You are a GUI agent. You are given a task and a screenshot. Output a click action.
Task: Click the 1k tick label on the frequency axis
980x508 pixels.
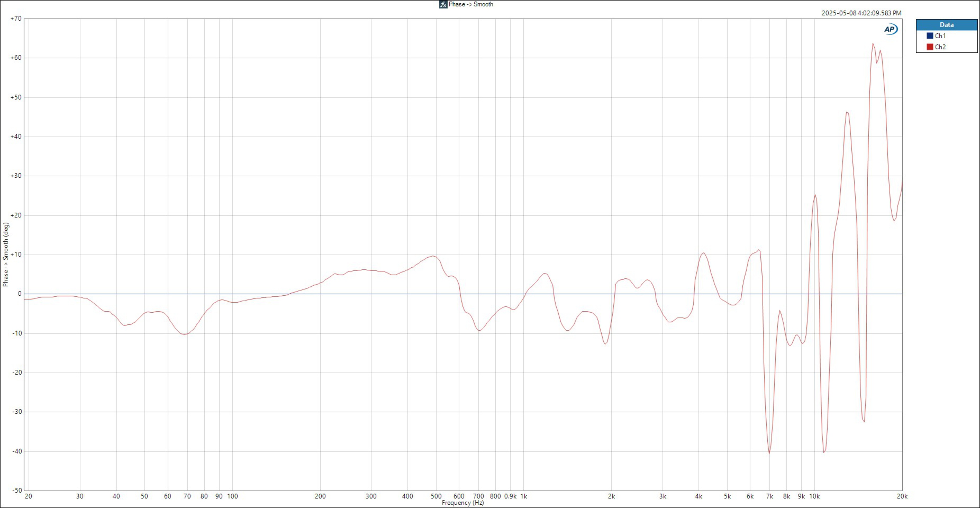(x=523, y=496)
